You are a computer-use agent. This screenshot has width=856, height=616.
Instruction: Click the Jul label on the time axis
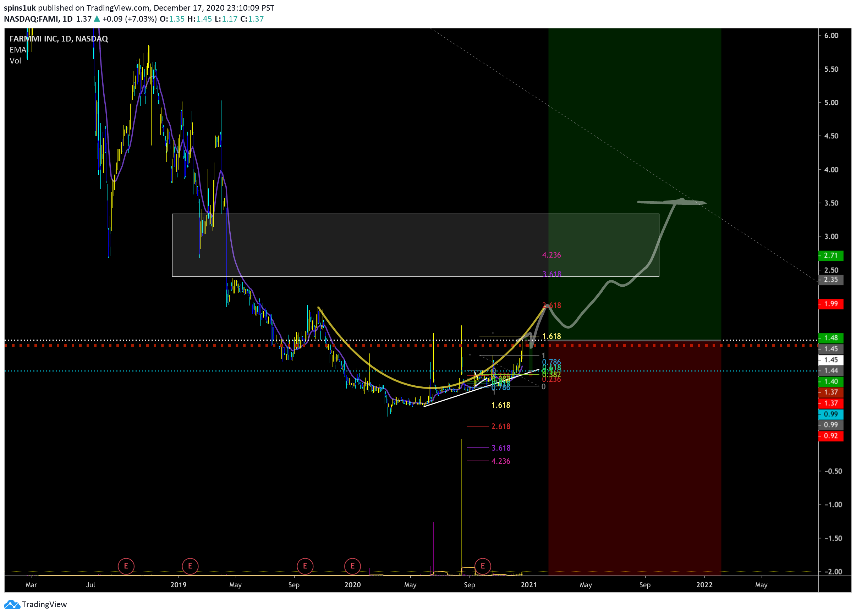point(90,585)
